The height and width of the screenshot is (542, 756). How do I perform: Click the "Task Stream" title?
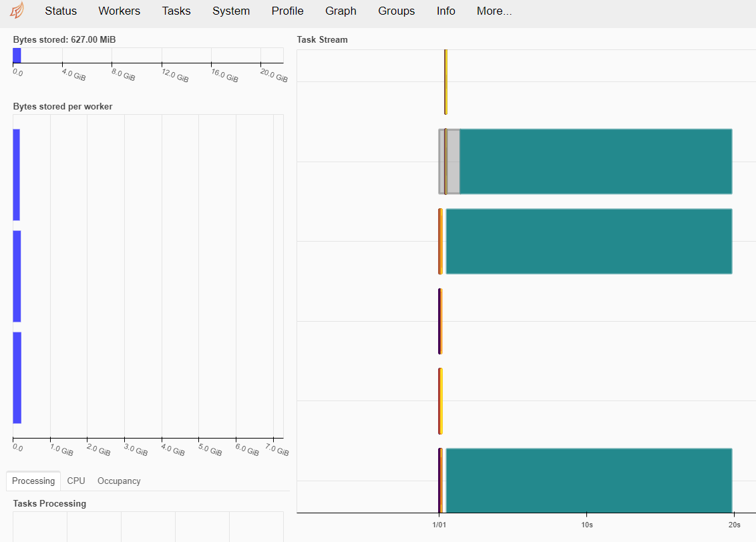click(322, 39)
